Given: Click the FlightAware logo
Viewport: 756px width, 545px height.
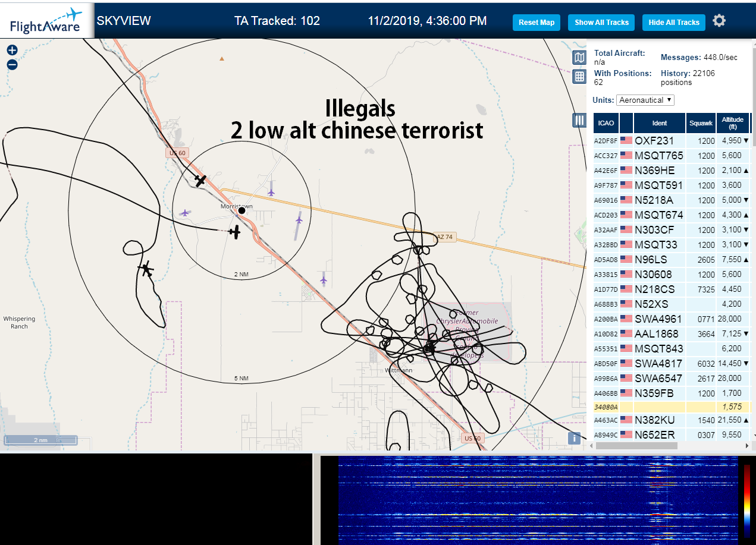Looking at the screenshot, I should tap(46, 20).
